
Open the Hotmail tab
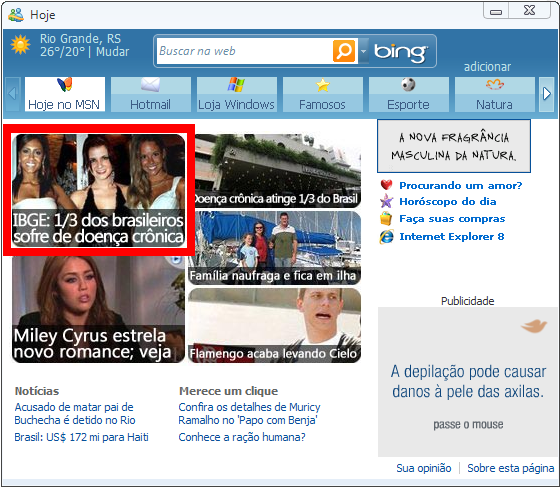pos(151,94)
